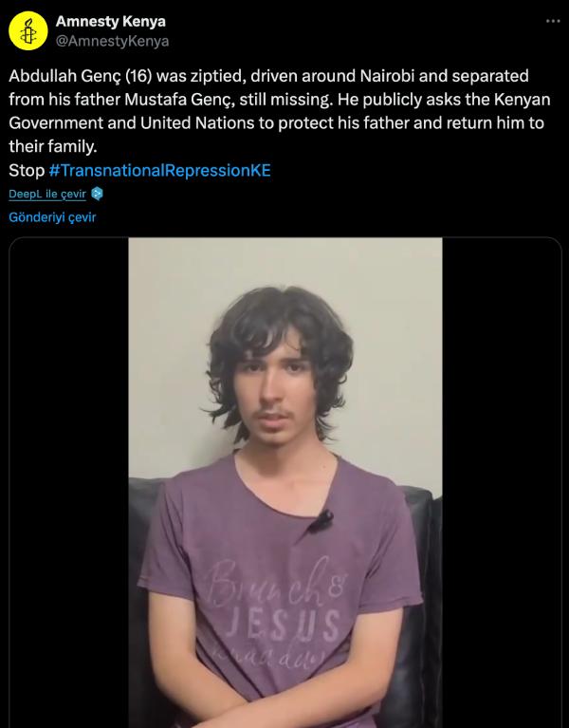The width and height of the screenshot is (569, 728).
Task: Click the video's right black letterbox bar
Action: pos(502,482)
